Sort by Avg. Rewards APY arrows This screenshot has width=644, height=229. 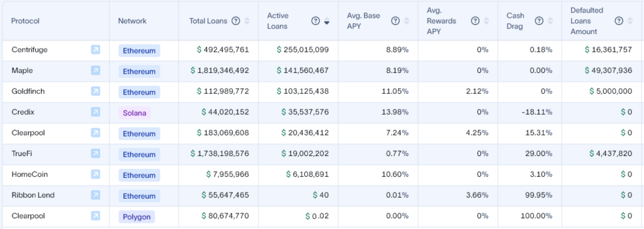click(486, 21)
